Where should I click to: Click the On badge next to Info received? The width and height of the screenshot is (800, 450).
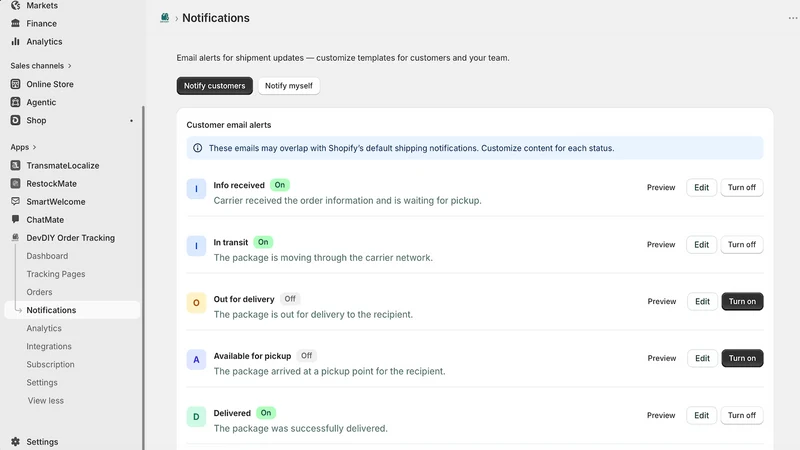280,185
